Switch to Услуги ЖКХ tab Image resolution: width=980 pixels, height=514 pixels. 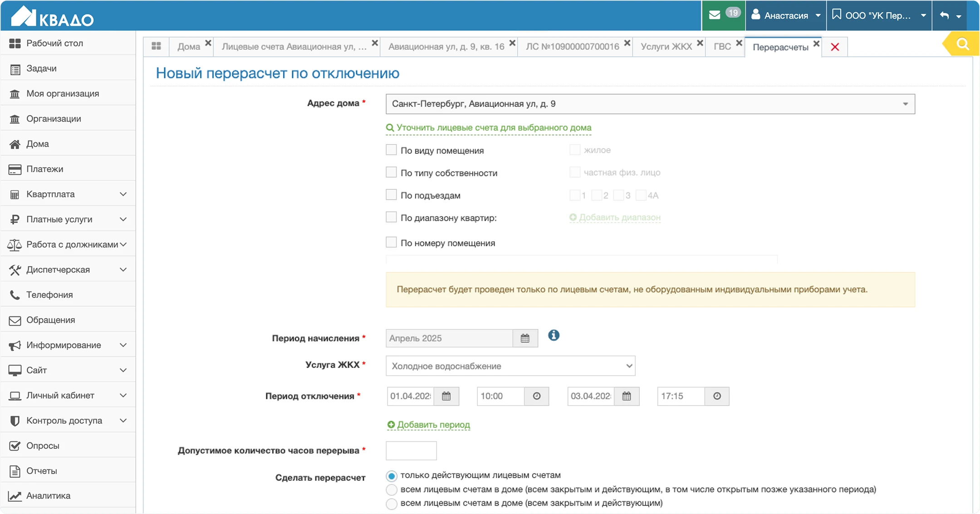666,46
